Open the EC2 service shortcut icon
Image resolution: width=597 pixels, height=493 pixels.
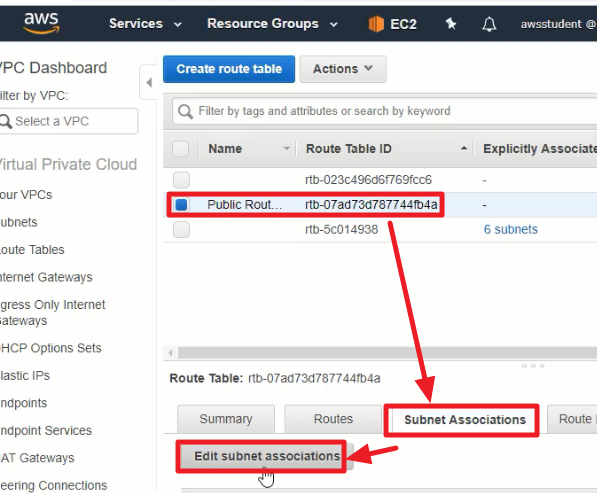(376, 24)
